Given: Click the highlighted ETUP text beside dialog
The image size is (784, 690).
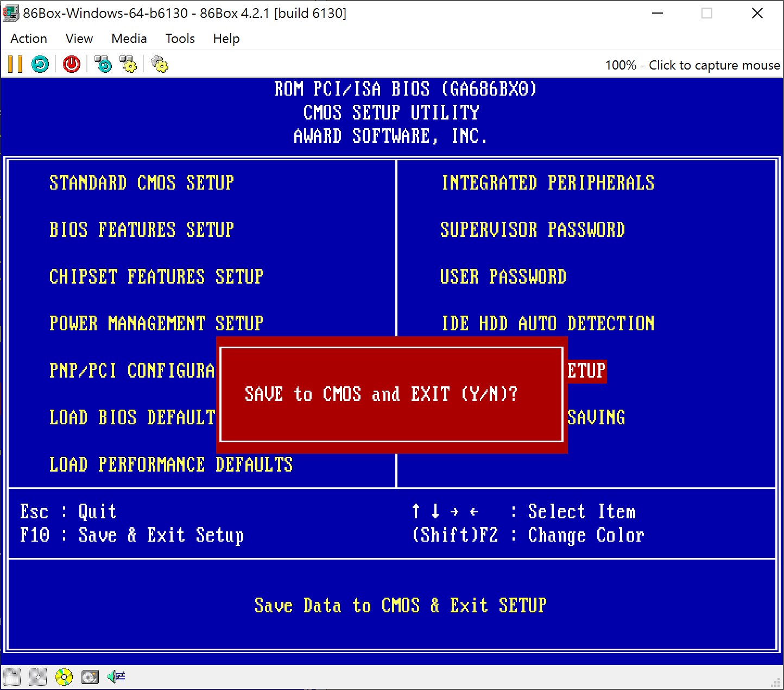Looking at the screenshot, I should pyautogui.click(x=586, y=371).
